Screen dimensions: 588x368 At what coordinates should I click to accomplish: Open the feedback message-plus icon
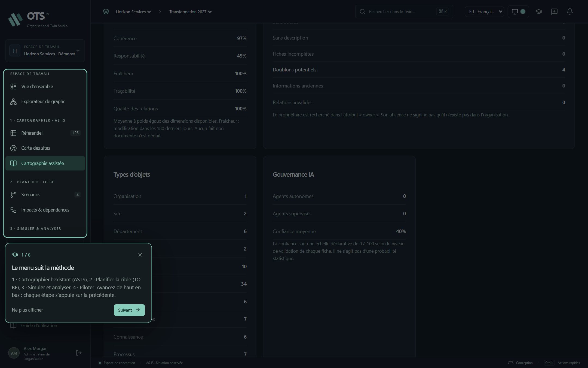(554, 11)
